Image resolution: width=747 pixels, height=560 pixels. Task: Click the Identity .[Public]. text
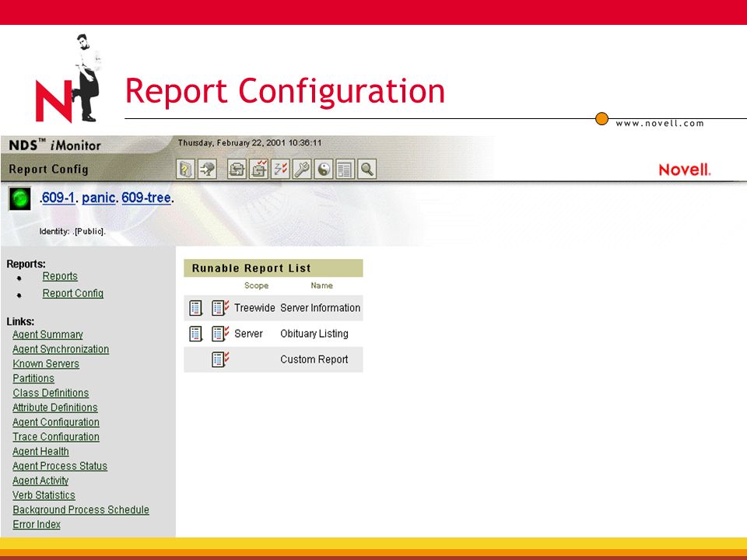(72, 232)
